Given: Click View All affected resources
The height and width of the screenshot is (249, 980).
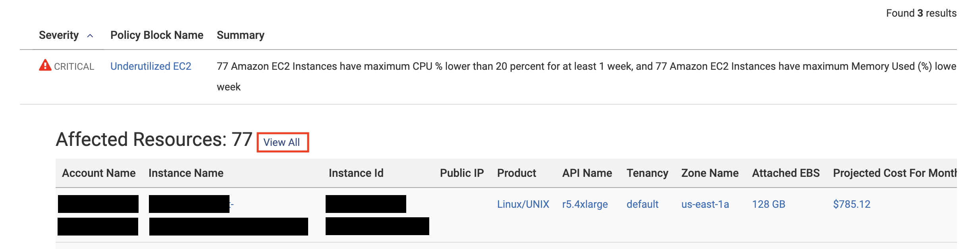Looking at the screenshot, I should 282,142.
